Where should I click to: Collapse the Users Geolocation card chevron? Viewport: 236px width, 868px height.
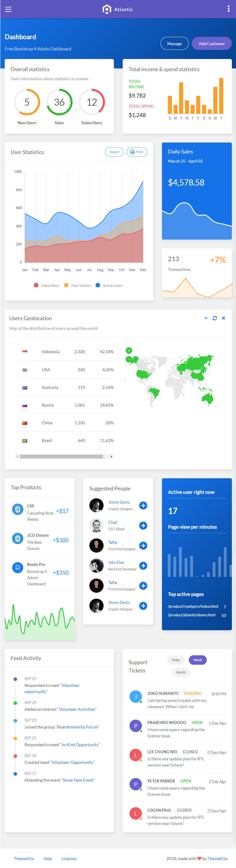tap(206, 318)
